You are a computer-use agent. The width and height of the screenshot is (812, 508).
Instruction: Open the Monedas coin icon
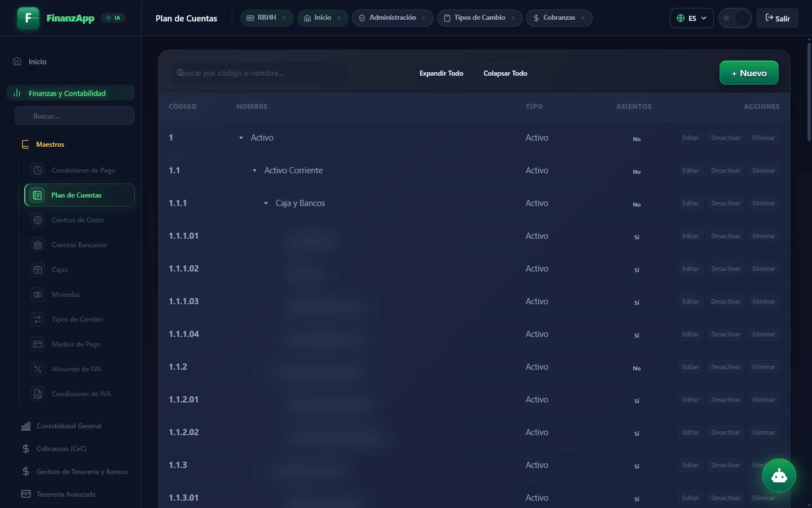(38, 294)
